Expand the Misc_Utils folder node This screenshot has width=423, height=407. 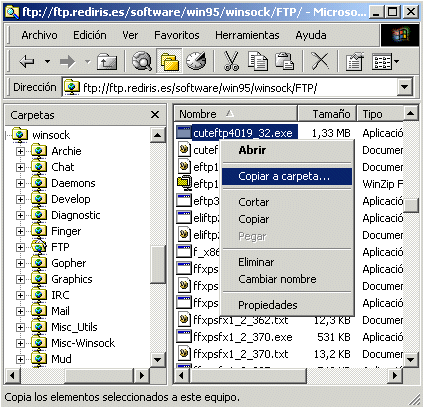20,327
